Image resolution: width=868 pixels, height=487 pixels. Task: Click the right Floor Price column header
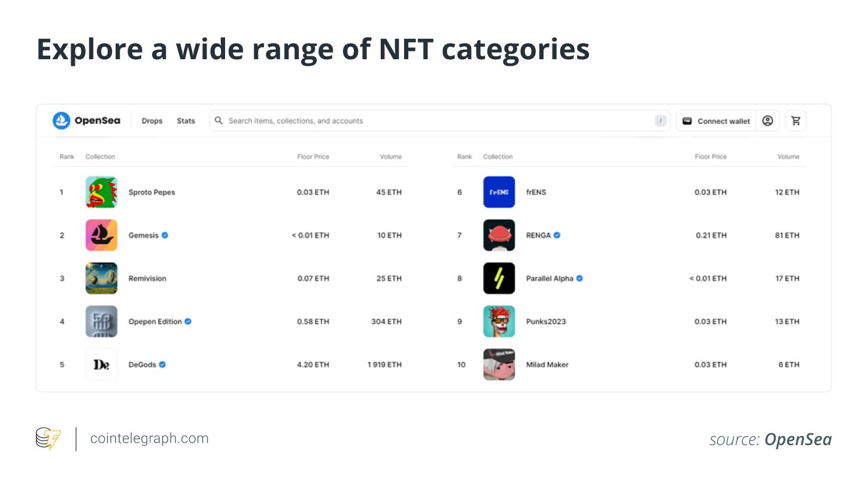711,157
